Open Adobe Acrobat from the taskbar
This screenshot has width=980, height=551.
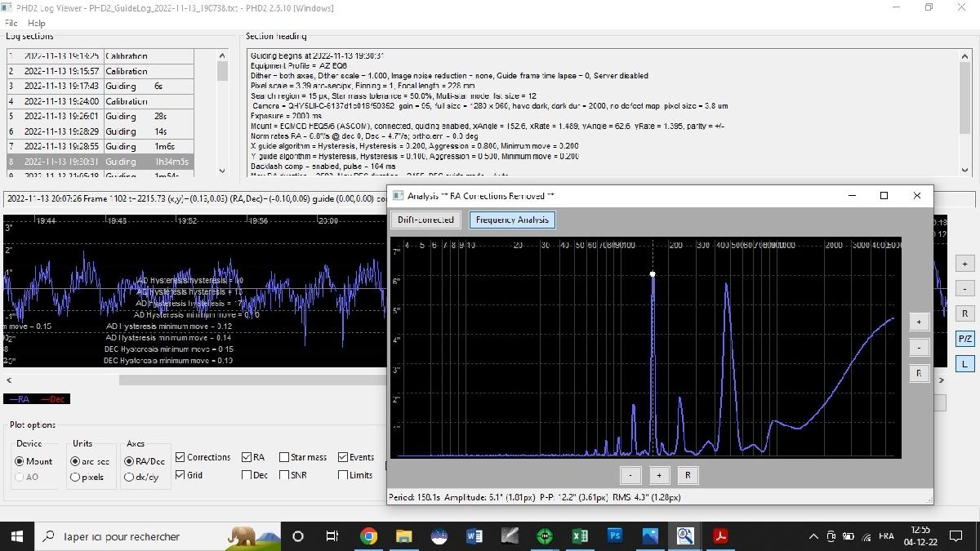click(x=721, y=536)
